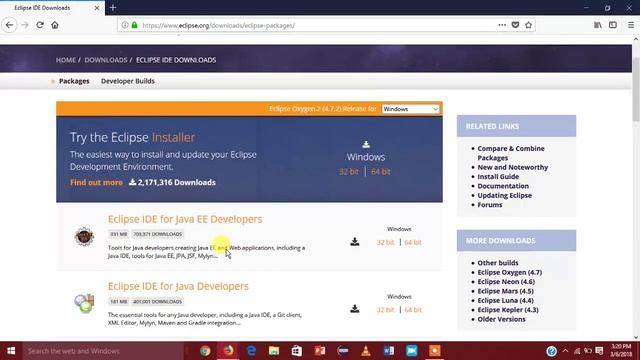Click download icon for Java Developers package

pos(355,309)
